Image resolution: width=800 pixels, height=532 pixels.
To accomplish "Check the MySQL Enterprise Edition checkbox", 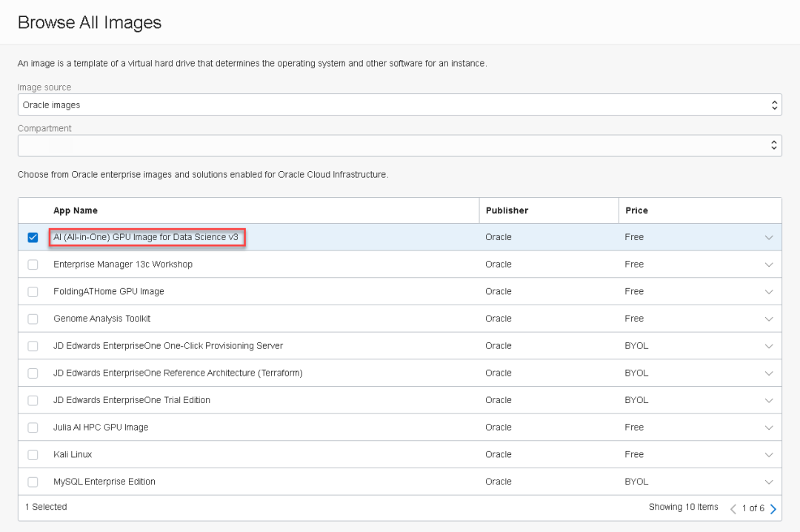I will [33, 482].
